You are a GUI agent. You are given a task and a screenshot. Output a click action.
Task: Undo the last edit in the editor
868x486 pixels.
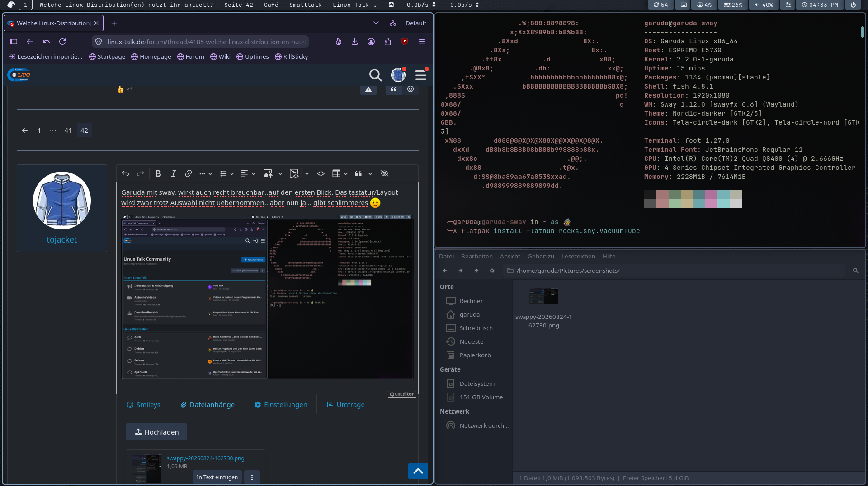125,173
